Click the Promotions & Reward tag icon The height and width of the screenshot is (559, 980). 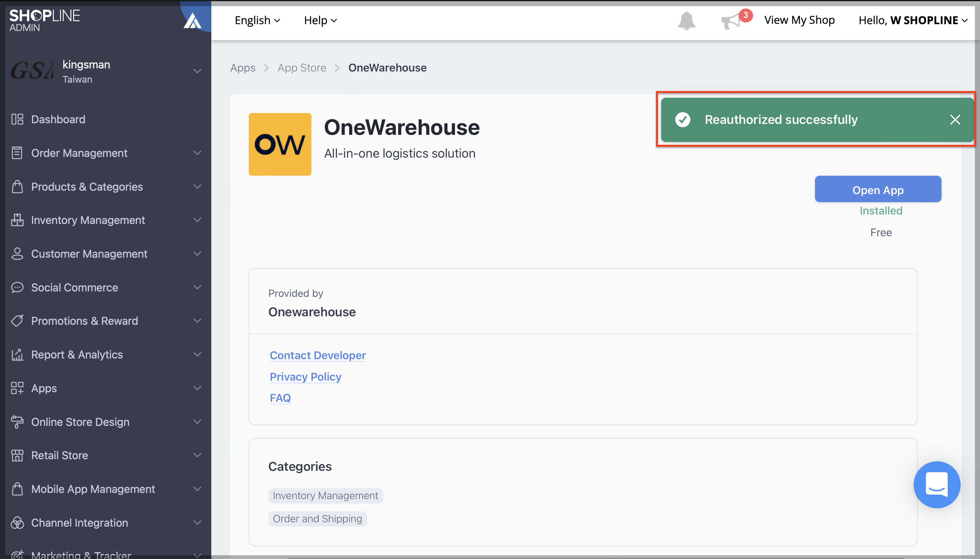pos(17,321)
